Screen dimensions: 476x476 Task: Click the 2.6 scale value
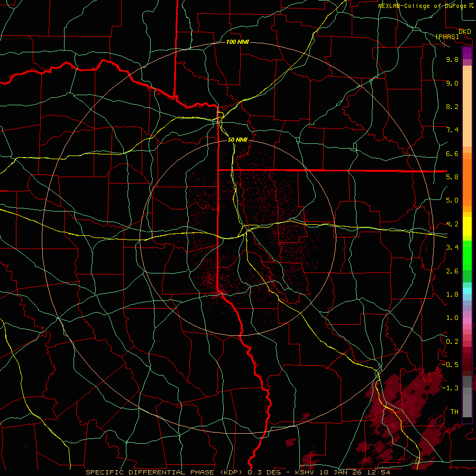pos(452,271)
